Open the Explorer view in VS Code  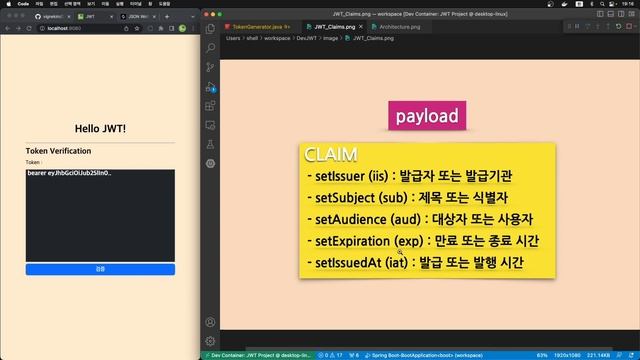click(210, 28)
